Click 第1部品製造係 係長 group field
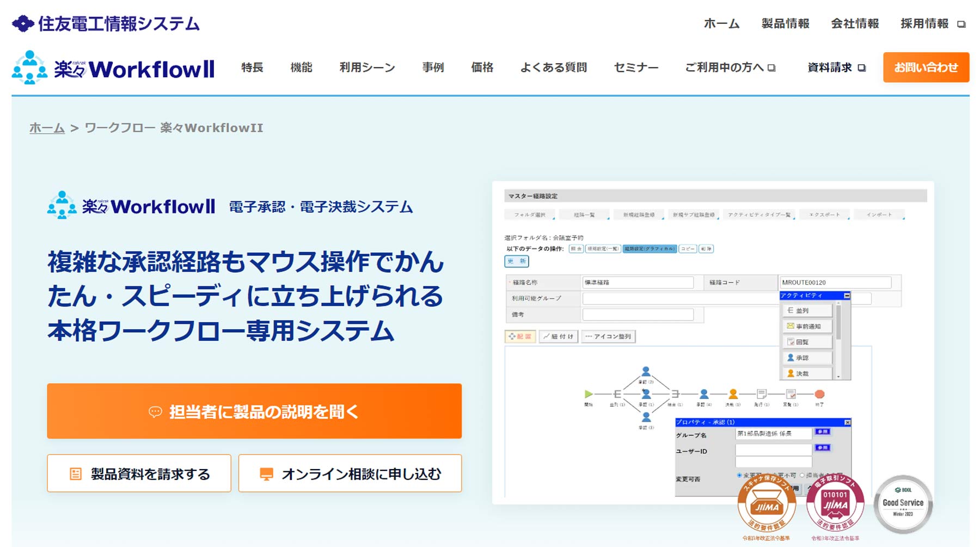 click(773, 434)
